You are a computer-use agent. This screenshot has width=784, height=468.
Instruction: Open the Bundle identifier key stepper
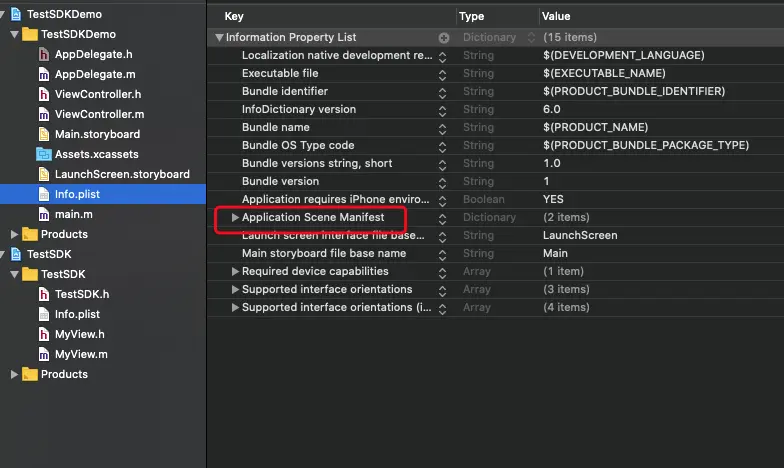[x=443, y=91]
